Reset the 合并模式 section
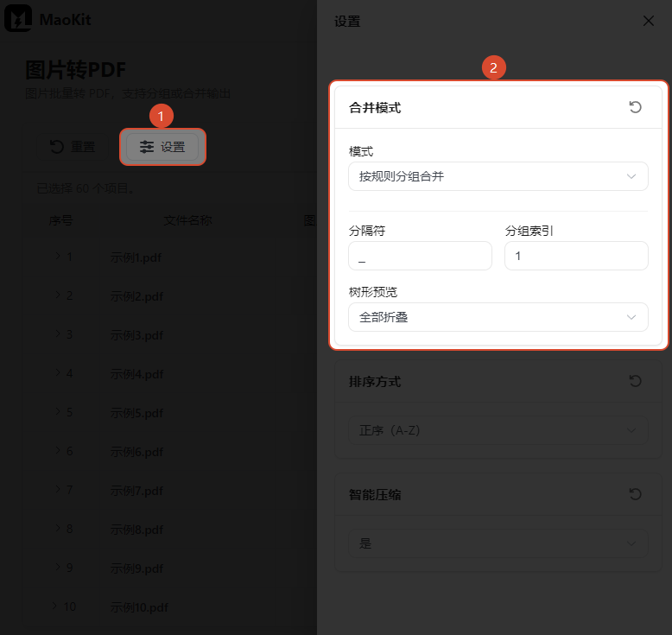Image resolution: width=672 pixels, height=635 pixels. [635, 107]
